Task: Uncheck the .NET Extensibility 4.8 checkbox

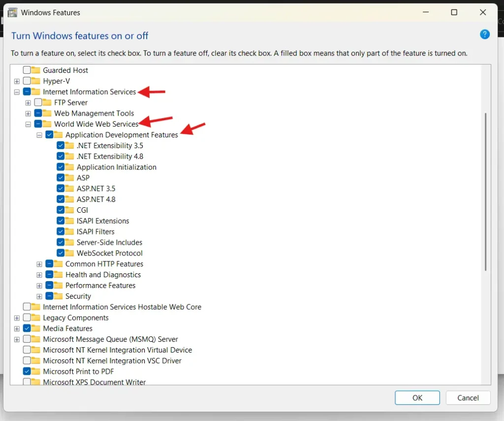Action: point(61,156)
